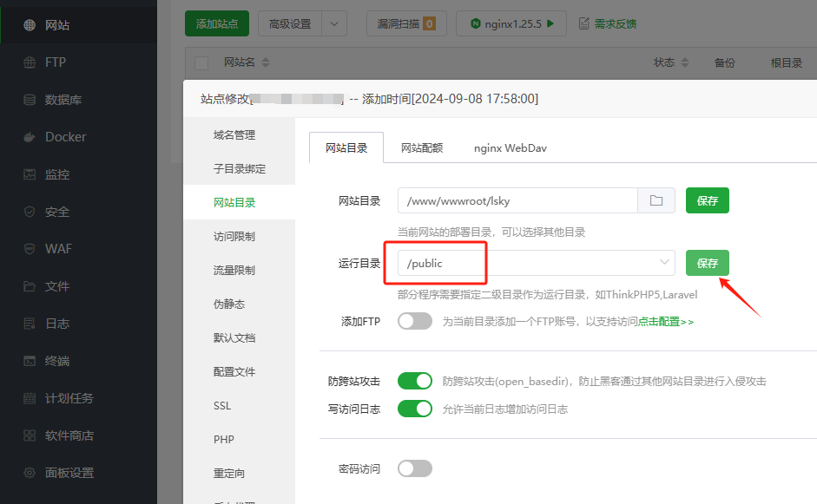Click the 需求反馈 edit note icon
The width and height of the screenshot is (817, 504).
(584, 24)
